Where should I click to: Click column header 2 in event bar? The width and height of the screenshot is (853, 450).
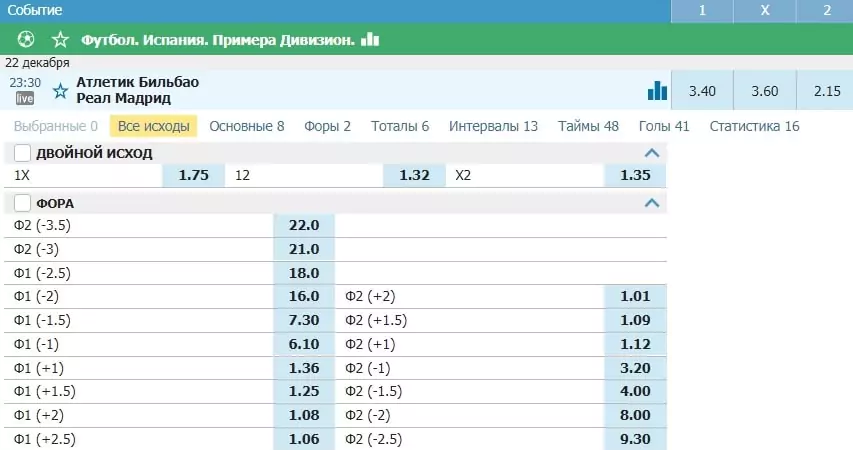point(826,11)
